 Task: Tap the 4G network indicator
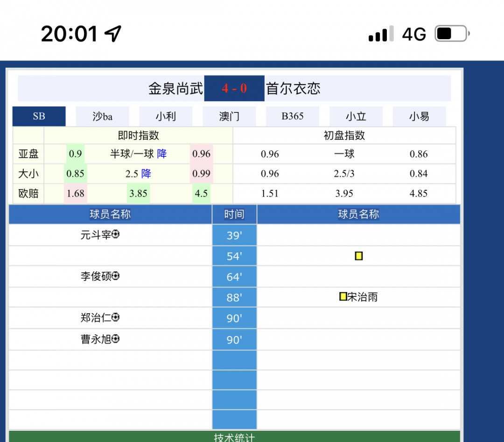point(414,34)
